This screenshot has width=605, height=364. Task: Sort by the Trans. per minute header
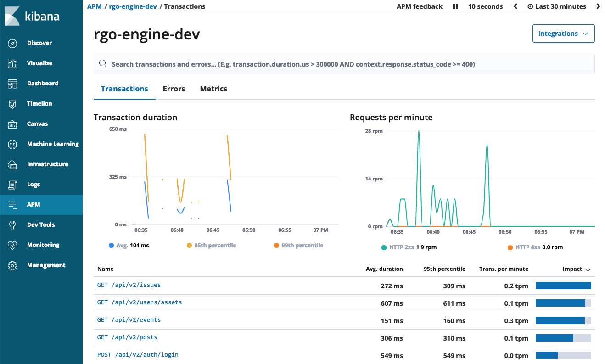504,269
